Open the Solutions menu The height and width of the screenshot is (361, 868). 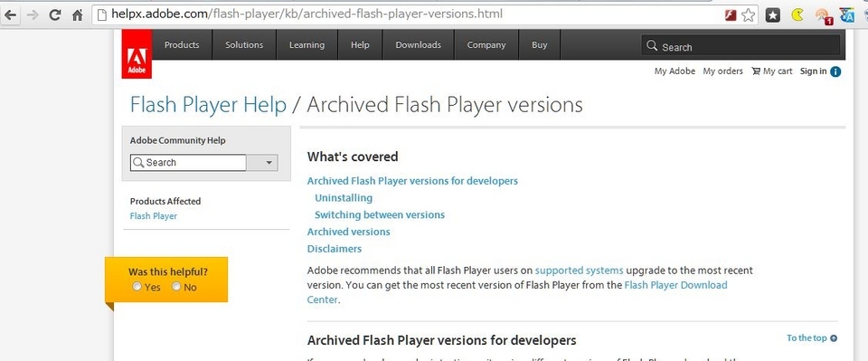pyautogui.click(x=244, y=45)
